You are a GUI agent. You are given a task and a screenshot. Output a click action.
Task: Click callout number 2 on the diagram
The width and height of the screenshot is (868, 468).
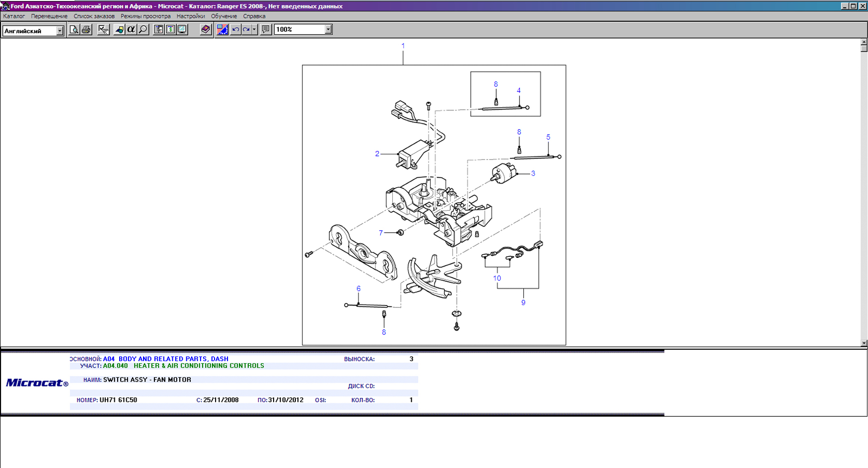pyautogui.click(x=377, y=154)
